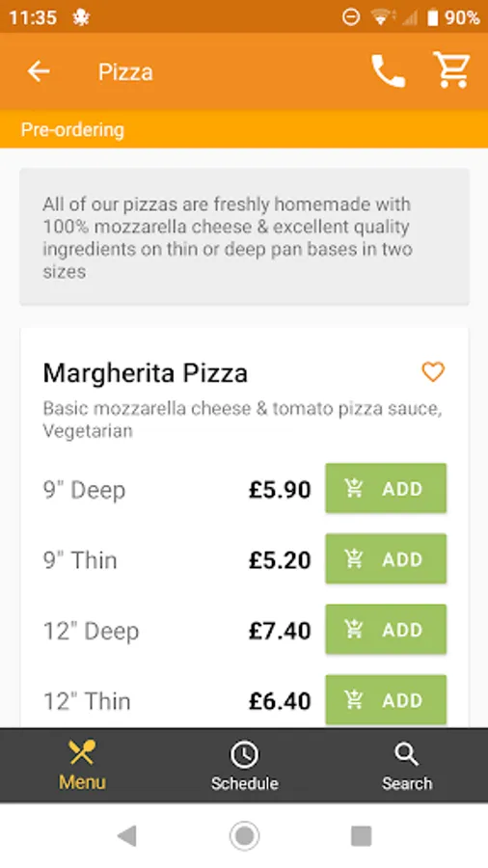
Task: Tap the pizza description info box
Action: (x=245, y=237)
